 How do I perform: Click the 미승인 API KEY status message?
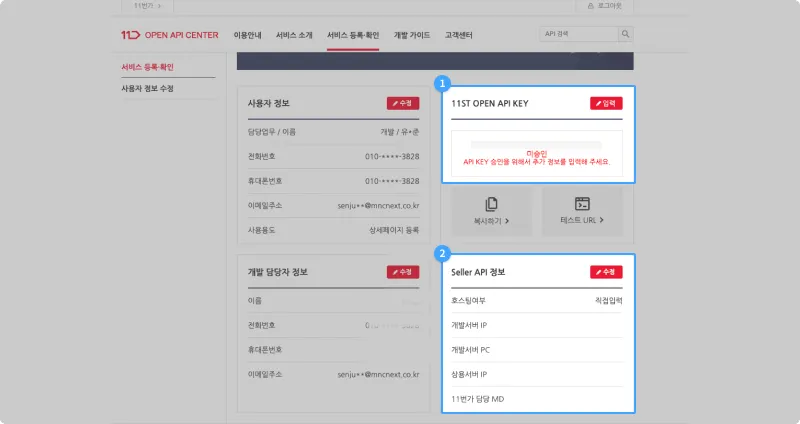537,158
